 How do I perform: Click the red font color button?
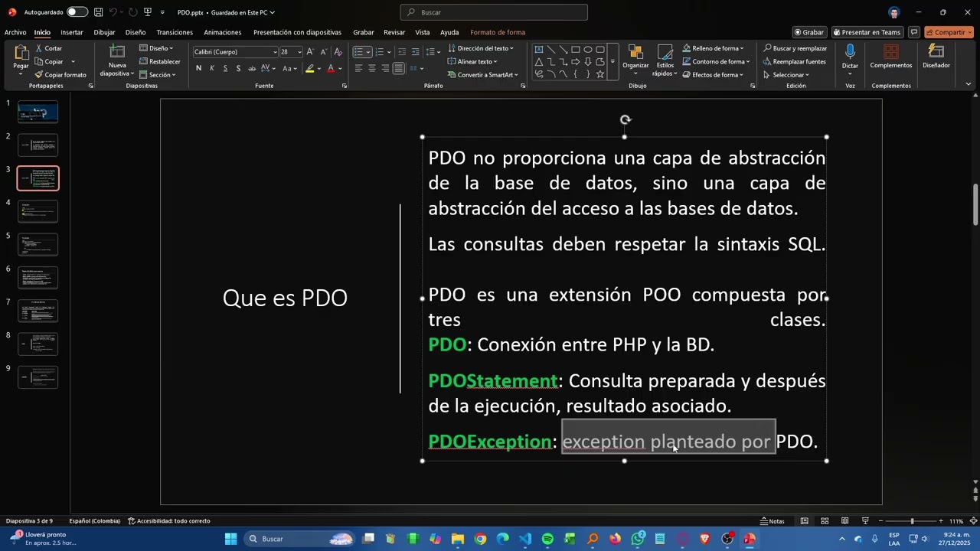point(331,68)
